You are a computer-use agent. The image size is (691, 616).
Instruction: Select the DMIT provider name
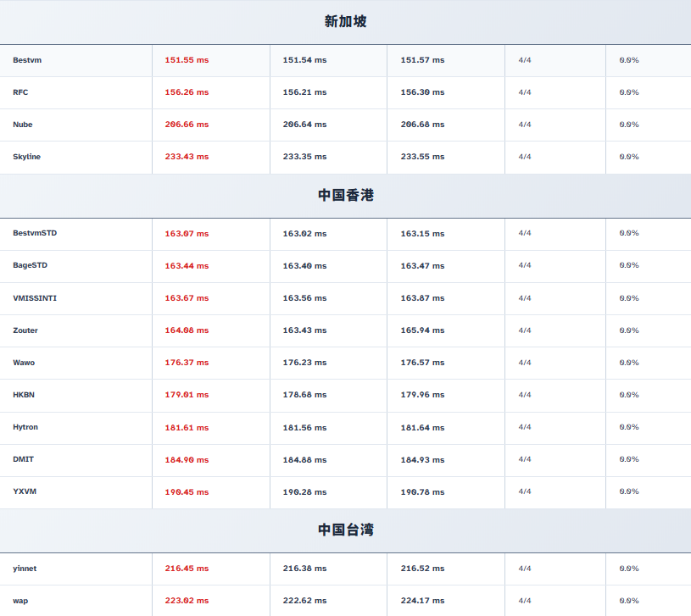click(x=24, y=459)
